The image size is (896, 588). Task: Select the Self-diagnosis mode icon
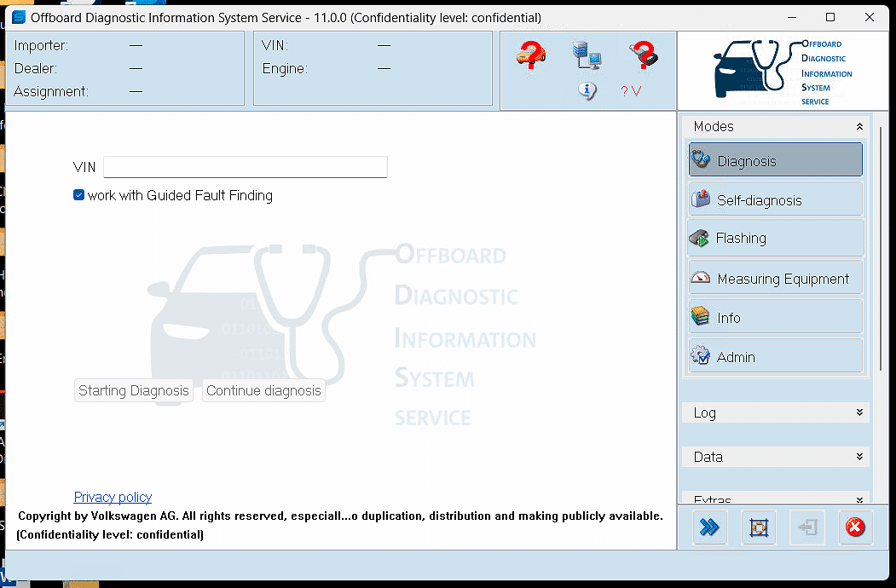[701, 199]
